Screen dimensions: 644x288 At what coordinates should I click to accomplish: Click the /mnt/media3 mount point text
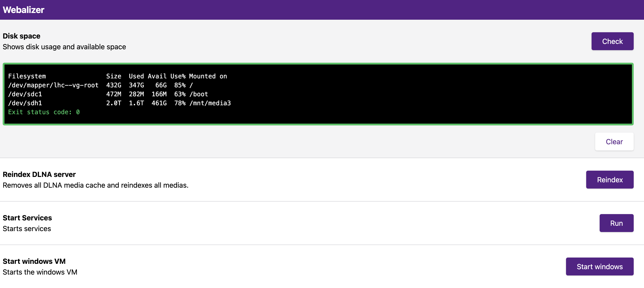coord(210,103)
